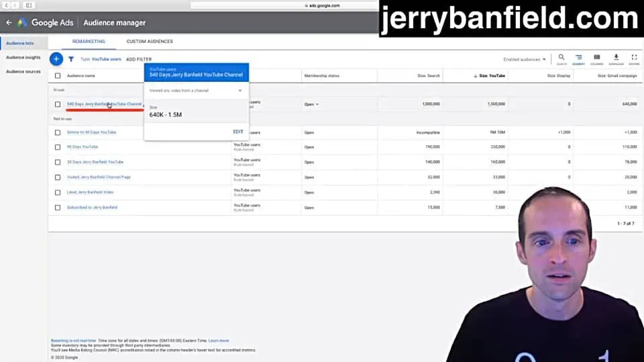Viewport: 644px width, 362px height.
Task: Open the 90 Days YouTube audience link
Action: 83,147
